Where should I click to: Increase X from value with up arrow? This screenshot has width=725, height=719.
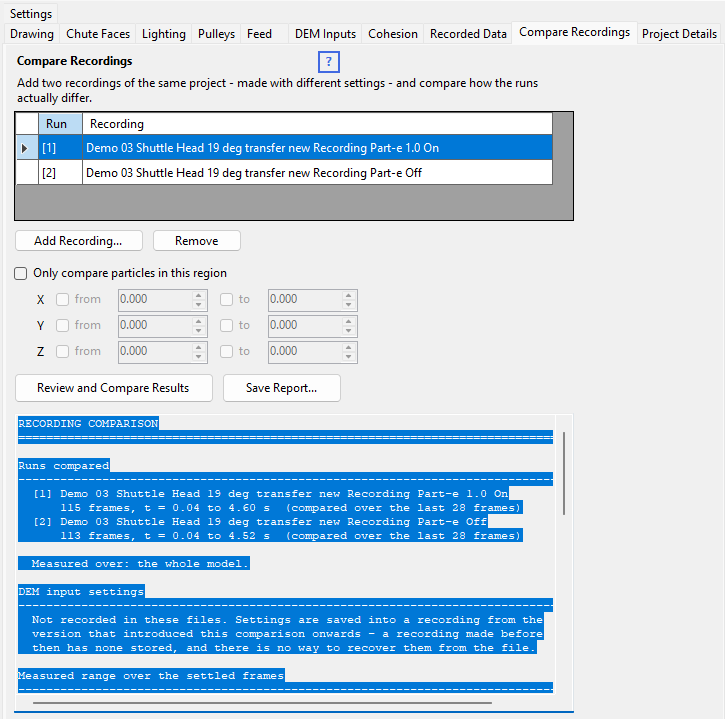(x=199, y=295)
